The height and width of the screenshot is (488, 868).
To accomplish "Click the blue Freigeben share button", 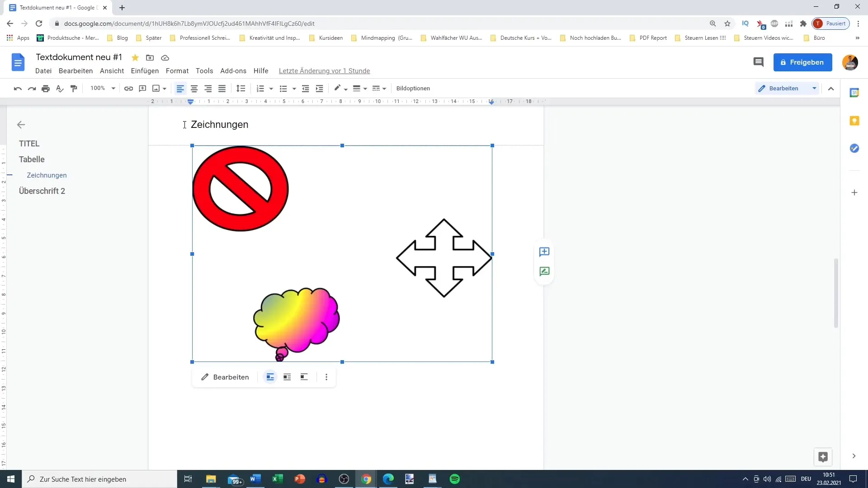I will pyautogui.click(x=802, y=62).
